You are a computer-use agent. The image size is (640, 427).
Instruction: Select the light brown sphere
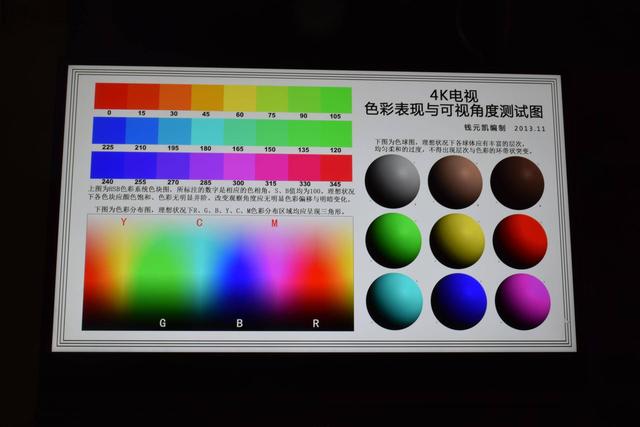pyautogui.click(x=455, y=182)
